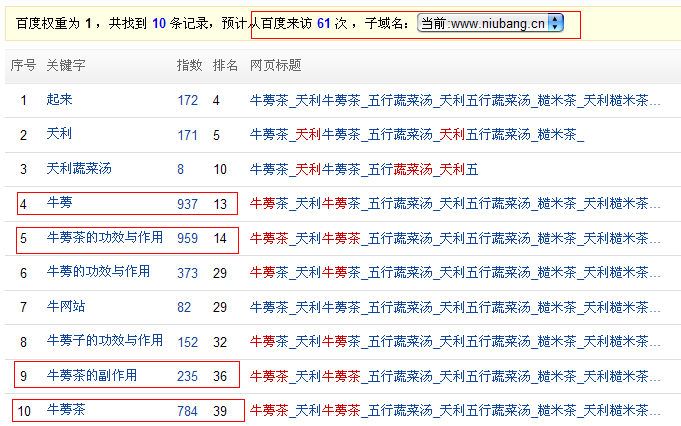The height and width of the screenshot is (426, 681).
Task: Click the 序号 column header
Action: tap(23, 66)
